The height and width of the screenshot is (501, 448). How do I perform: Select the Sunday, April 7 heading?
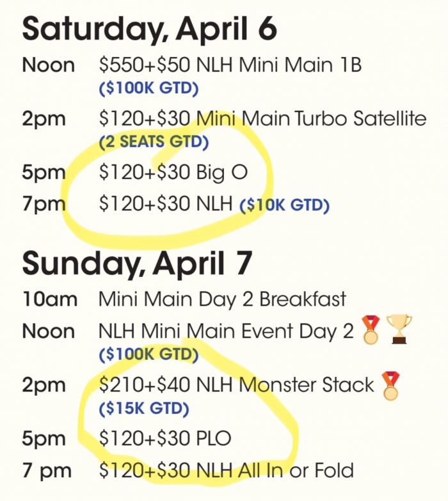138,264
